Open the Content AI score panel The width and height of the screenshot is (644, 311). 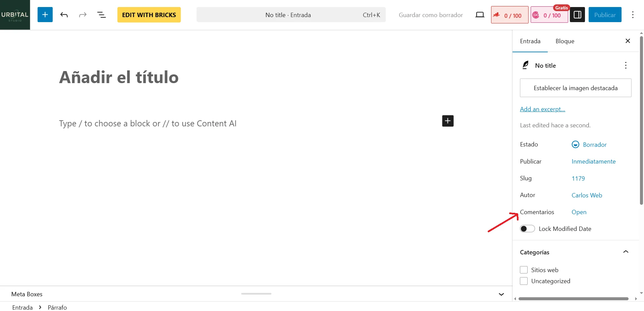click(x=549, y=15)
